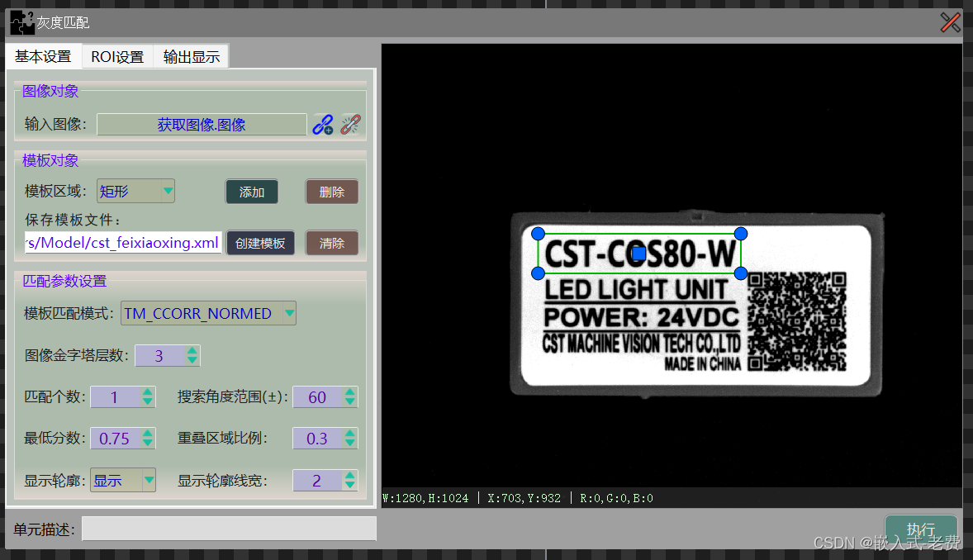Click the bottom-left ROI corner handle

click(x=538, y=273)
